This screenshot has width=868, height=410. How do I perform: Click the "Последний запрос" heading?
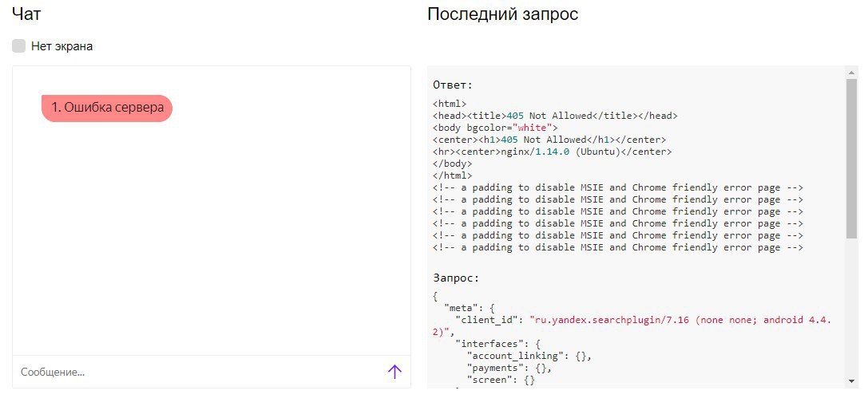pos(502,14)
